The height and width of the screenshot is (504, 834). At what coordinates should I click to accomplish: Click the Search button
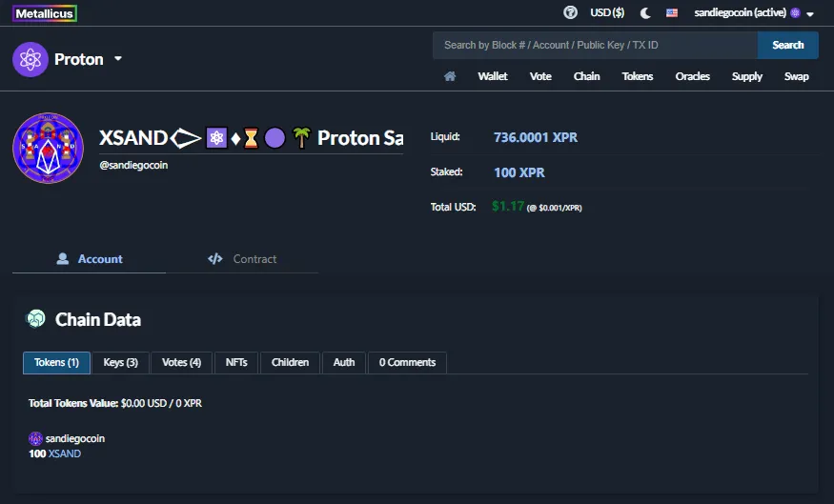click(787, 45)
